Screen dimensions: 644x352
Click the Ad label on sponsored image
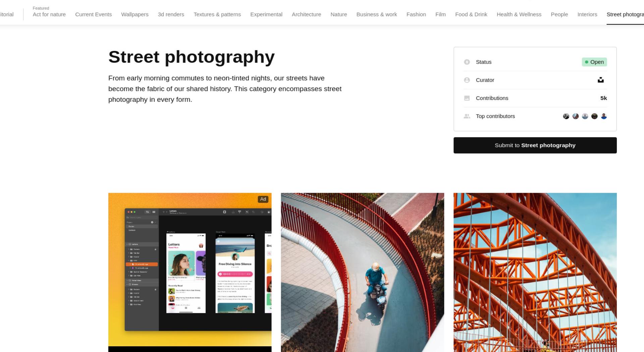(263, 199)
